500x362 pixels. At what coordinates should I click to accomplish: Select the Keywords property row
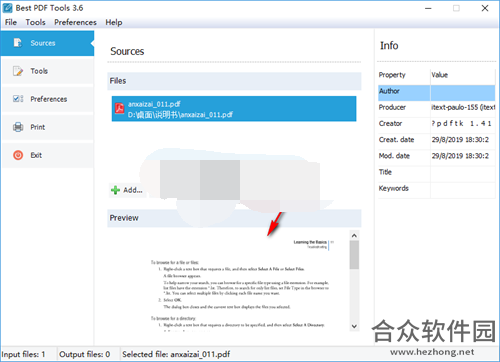pyautogui.click(x=437, y=189)
